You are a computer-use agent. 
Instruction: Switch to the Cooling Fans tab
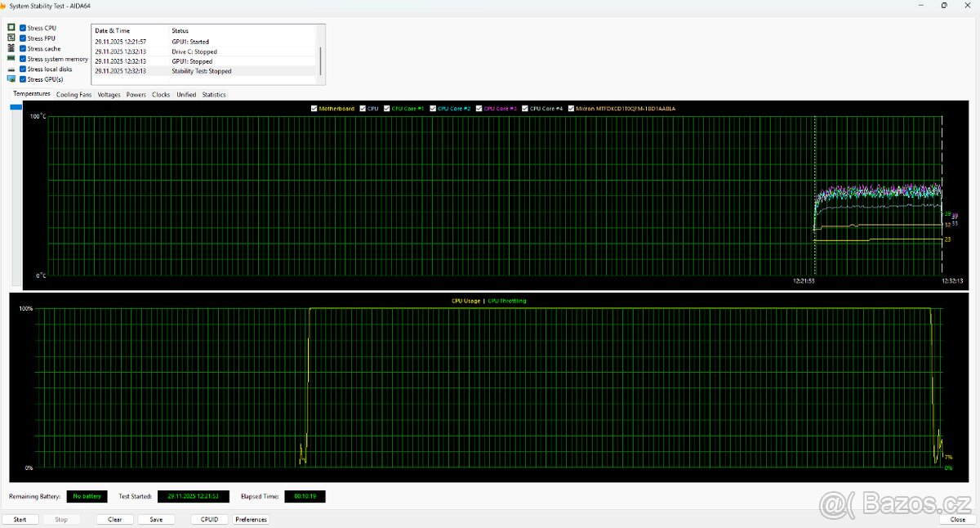tap(73, 95)
